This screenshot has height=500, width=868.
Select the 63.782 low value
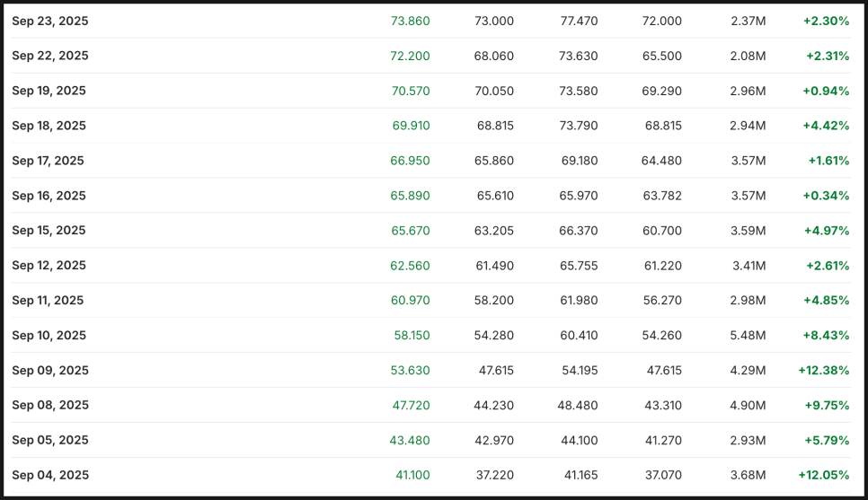click(x=662, y=196)
